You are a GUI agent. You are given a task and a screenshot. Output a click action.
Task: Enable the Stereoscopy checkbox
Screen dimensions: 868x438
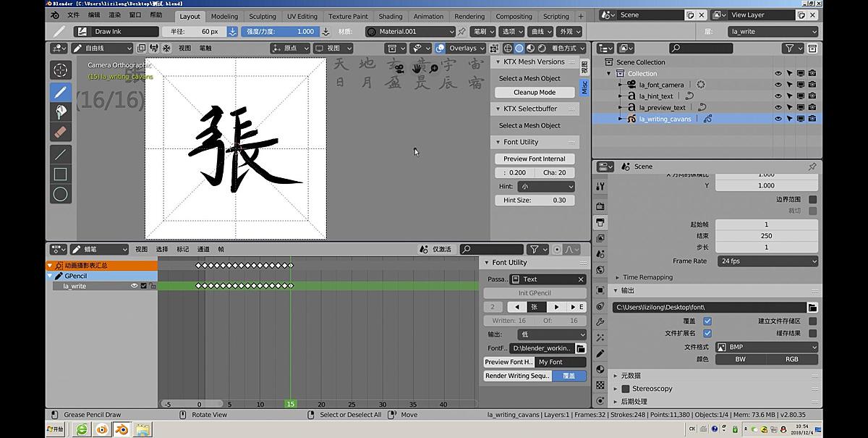pos(626,389)
